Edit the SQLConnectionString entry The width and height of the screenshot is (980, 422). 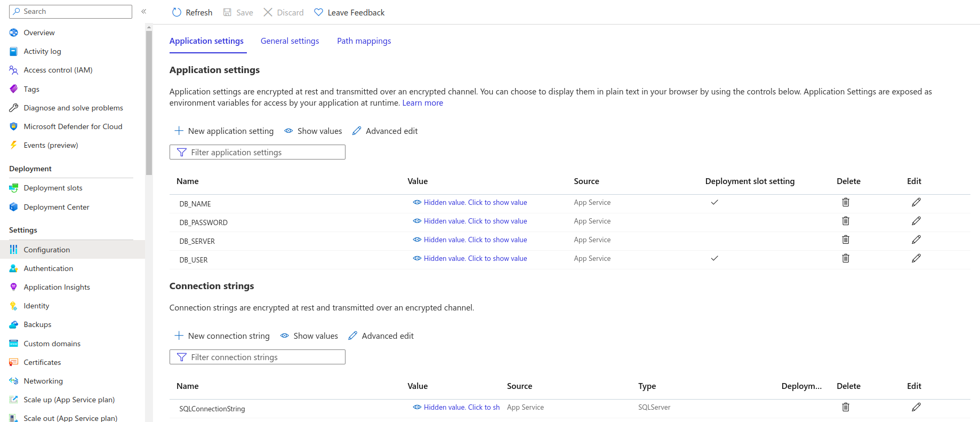tap(916, 407)
